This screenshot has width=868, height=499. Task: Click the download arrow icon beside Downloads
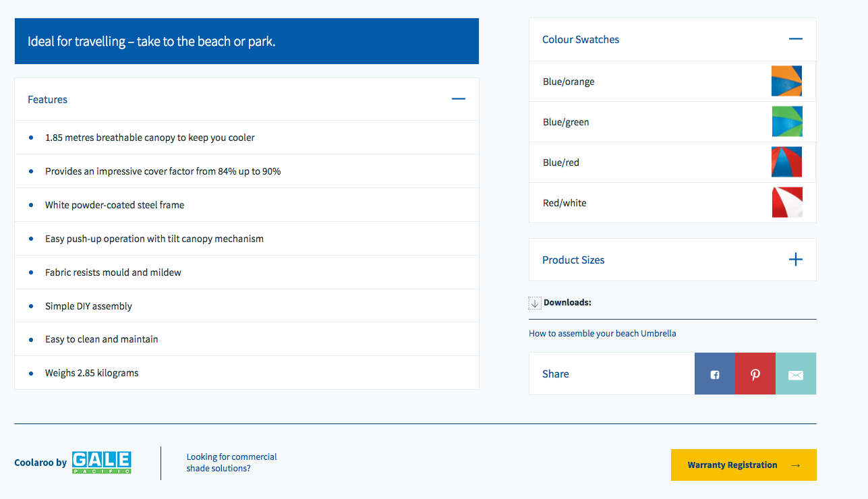[x=535, y=303]
